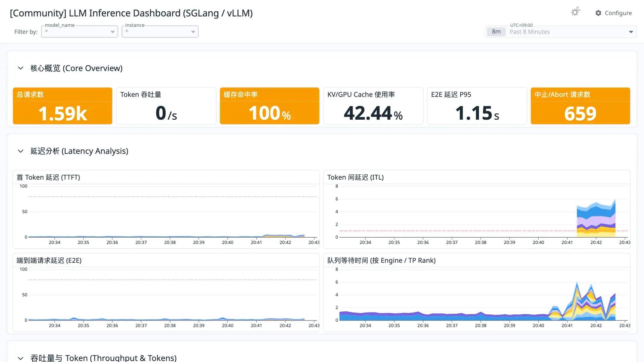Open the 队列等待时间 panel title

tap(381, 260)
